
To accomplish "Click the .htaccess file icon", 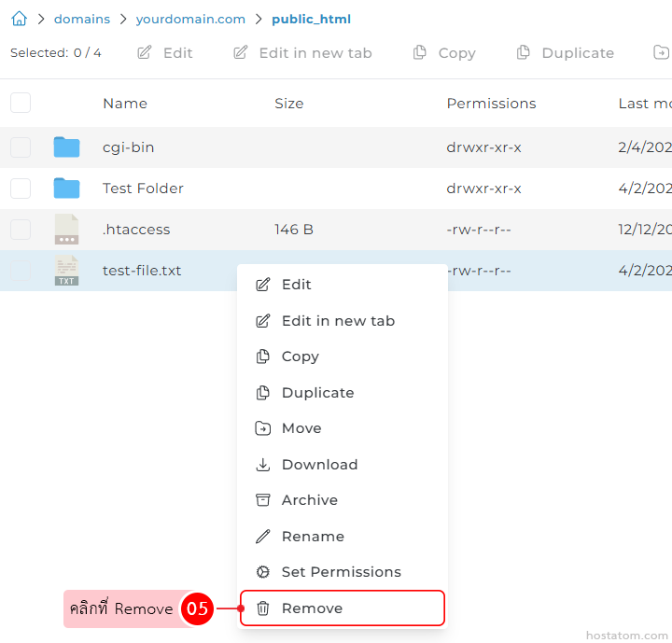I will click(66, 230).
